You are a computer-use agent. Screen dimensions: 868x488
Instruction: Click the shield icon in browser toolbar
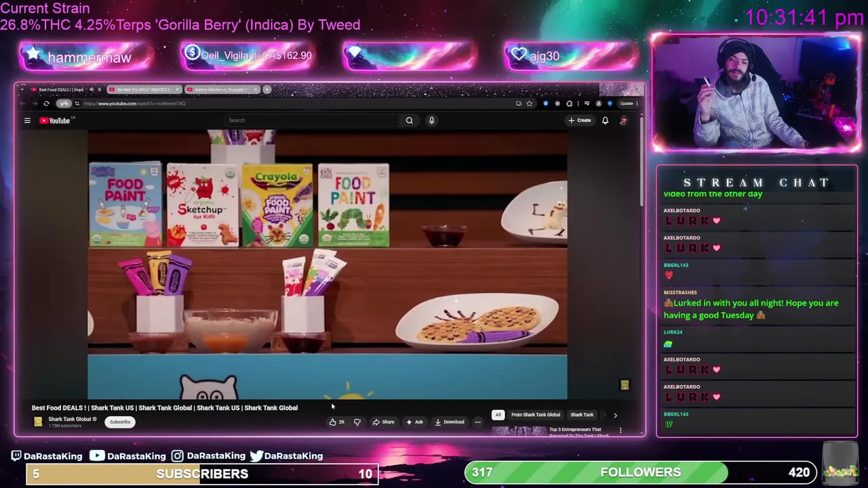[x=610, y=104]
